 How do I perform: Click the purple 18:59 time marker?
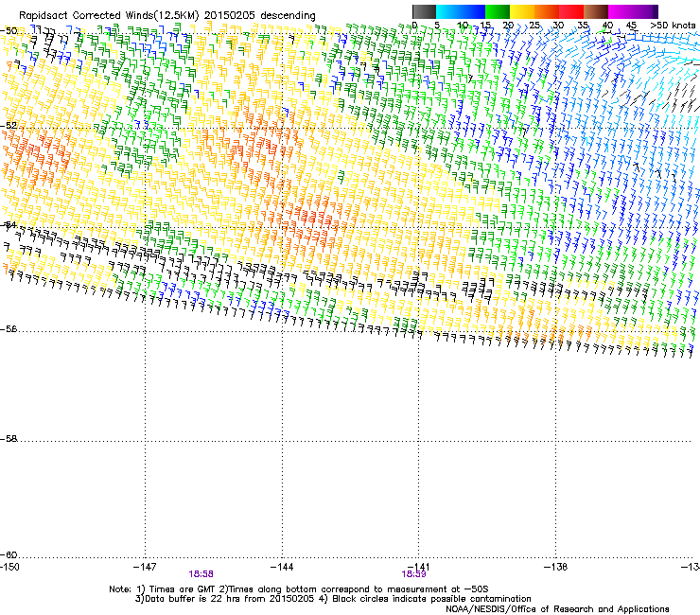tap(413, 574)
